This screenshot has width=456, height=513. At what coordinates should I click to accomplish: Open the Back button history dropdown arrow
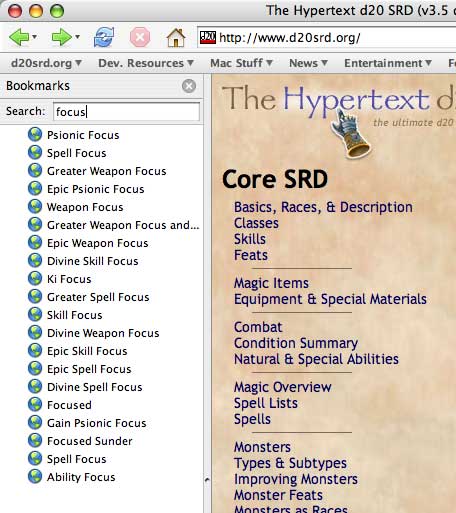click(x=35, y=37)
